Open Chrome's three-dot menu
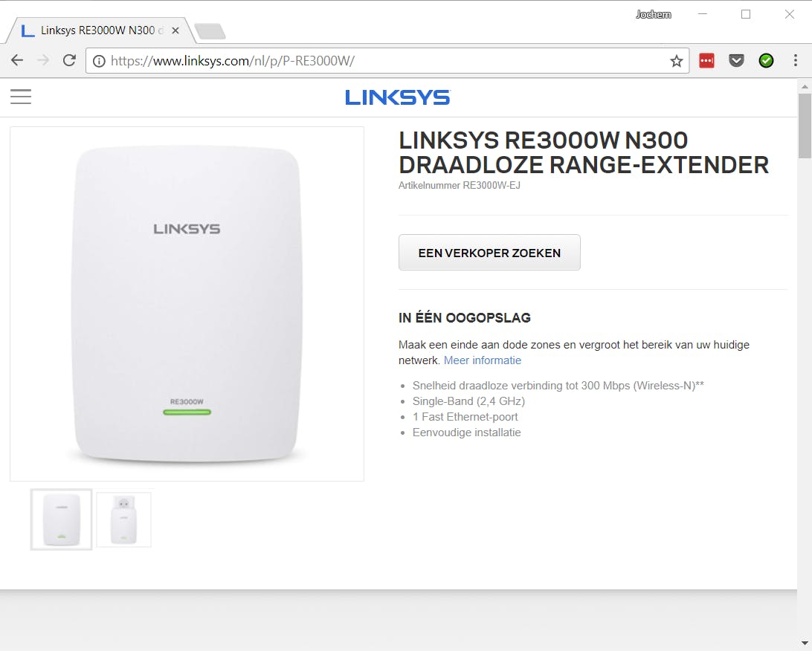The height and width of the screenshot is (651, 812). click(x=796, y=60)
